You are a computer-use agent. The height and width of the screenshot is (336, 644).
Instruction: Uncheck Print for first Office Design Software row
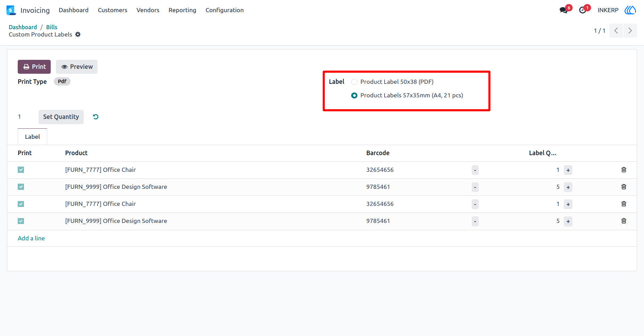pyautogui.click(x=21, y=187)
